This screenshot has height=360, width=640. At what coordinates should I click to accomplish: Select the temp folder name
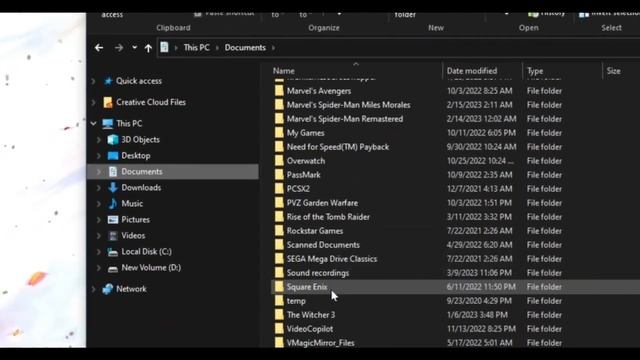point(296,301)
